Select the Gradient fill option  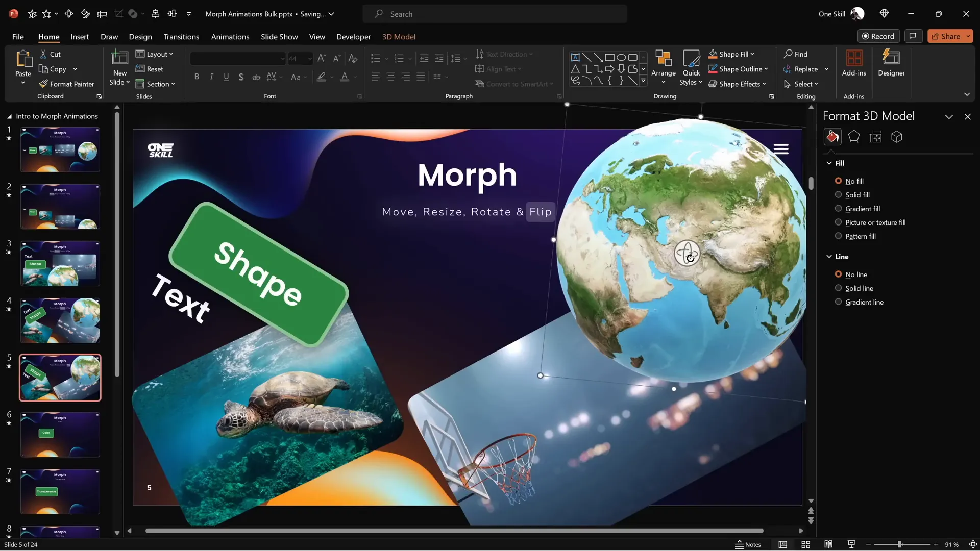coord(857,209)
